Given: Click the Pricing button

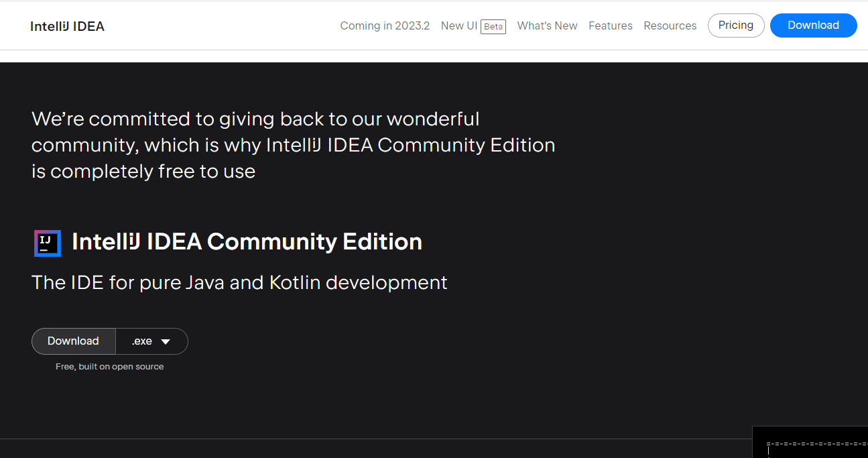Looking at the screenshot, I should pyautogui.click(x=736, y=25).
